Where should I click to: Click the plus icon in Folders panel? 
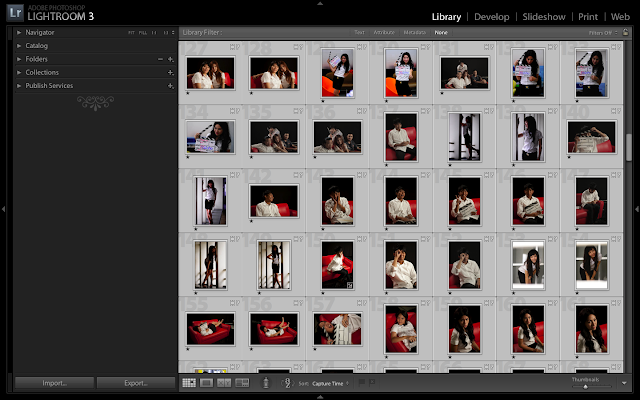pos(171,59)
